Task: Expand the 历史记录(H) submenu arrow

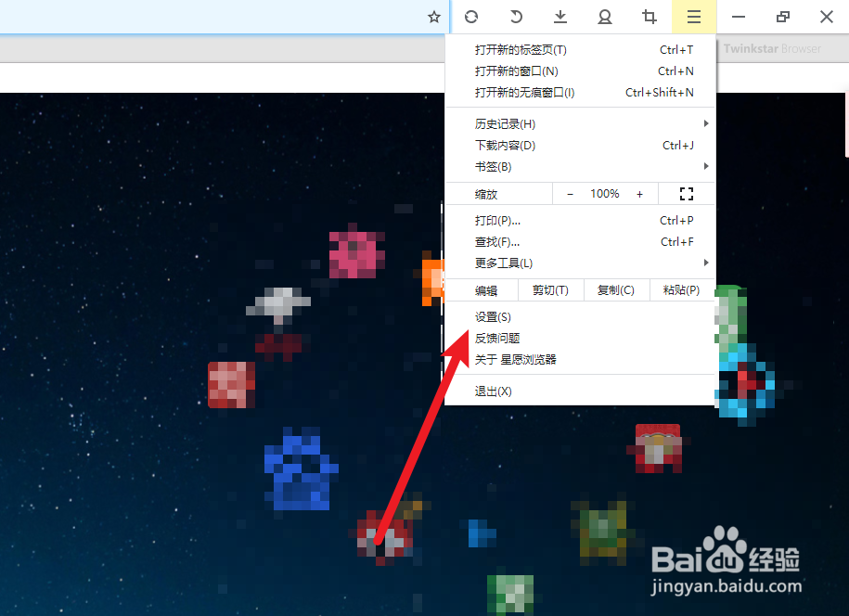Action: pyautogui.click(x=706, y=122)
